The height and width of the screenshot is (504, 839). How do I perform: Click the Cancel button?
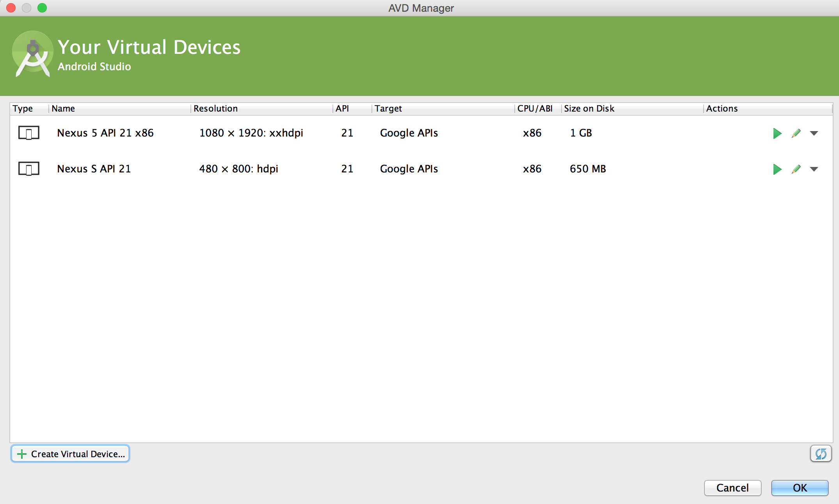[x=732, y=488]
